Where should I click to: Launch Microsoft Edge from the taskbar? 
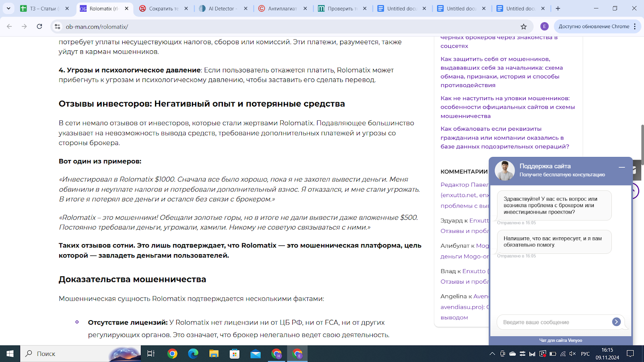(193, 354)
